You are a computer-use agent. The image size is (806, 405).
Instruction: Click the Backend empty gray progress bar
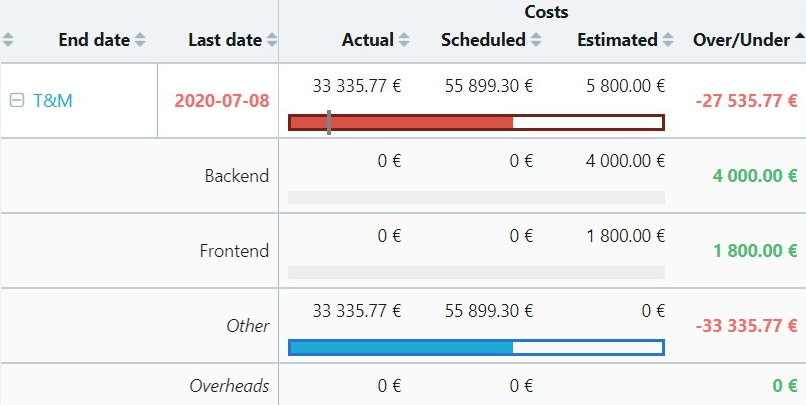(x=477, y=197)
